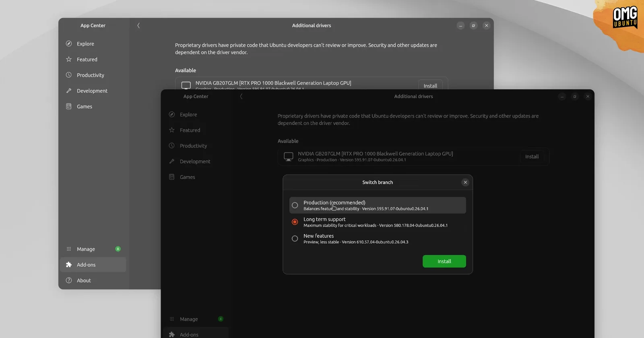Click monitor icon of NVIDIA driver in front window
644x338 pixels.
click(289, 157)
